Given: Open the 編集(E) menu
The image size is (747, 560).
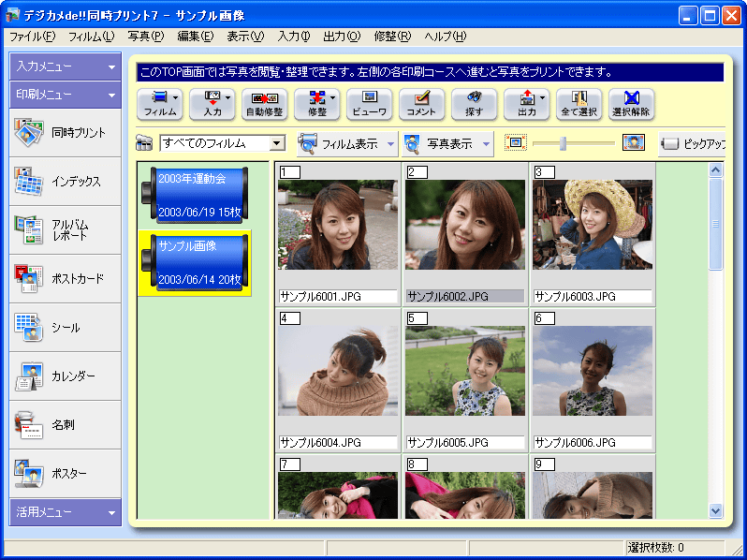Looking at the screenshot, I should pos(196,37).
